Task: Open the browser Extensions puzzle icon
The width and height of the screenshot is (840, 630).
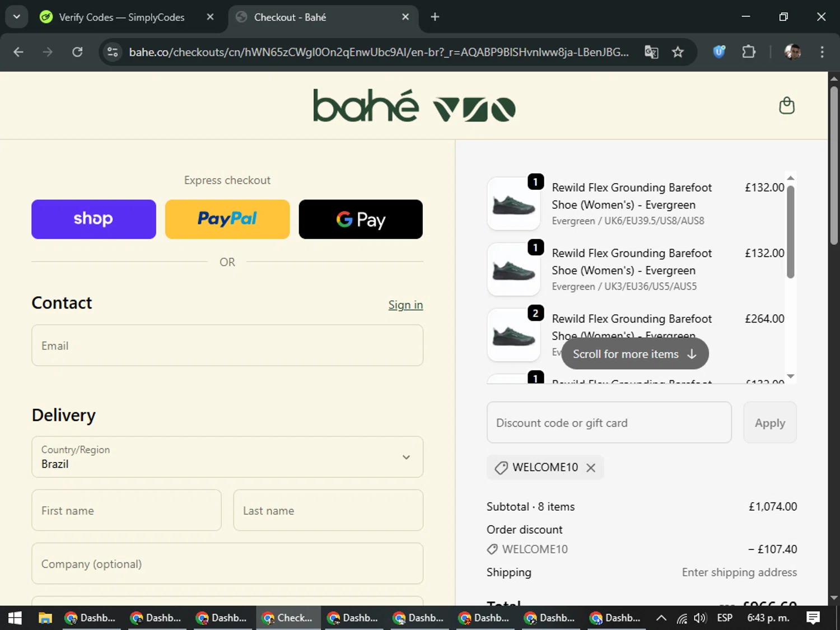Action: tap(749, 52)
